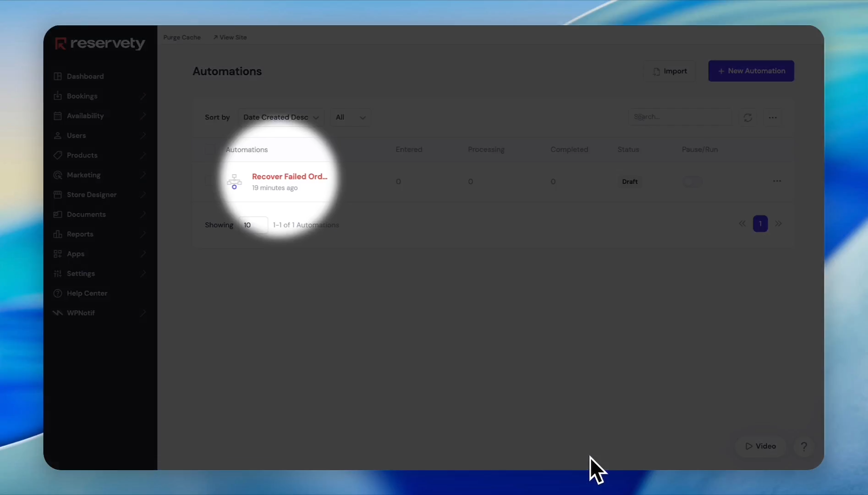Image resolution: width=868 pixels, height=495 pixels.
Task: Click the automation workflow icon in row
Action: [x=234, y=181]
